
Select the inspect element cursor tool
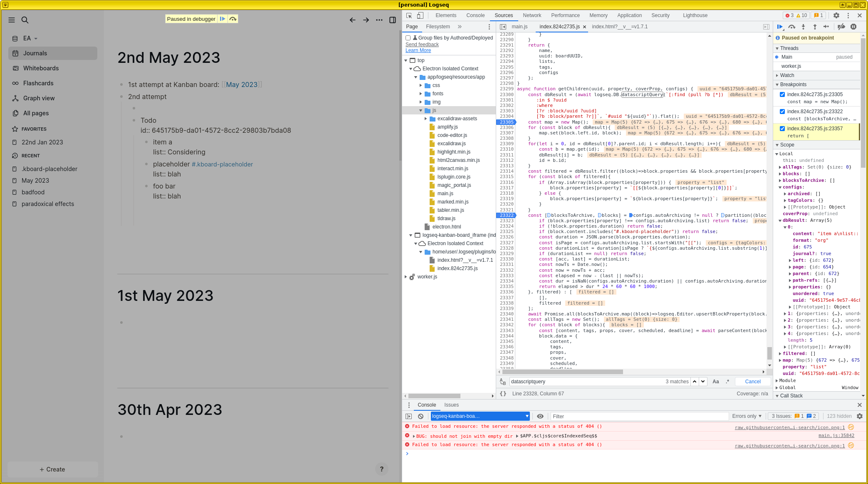pos(409,15)
